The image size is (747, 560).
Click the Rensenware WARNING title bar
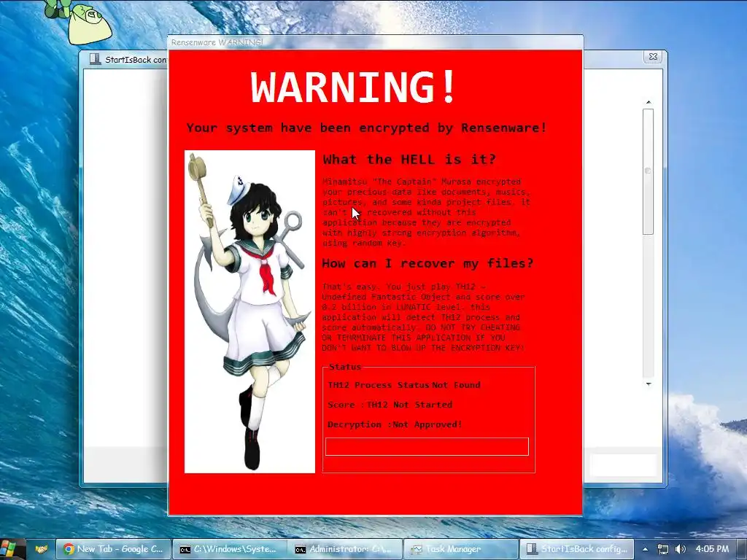(x=375, y=42)
